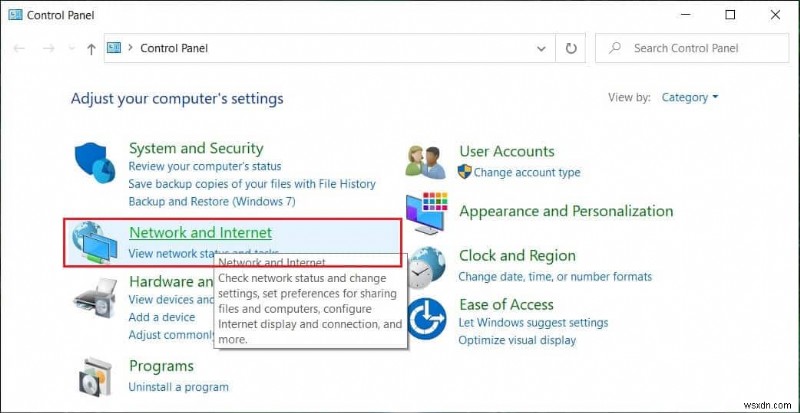Click the Programs box icon

(97, 375)
